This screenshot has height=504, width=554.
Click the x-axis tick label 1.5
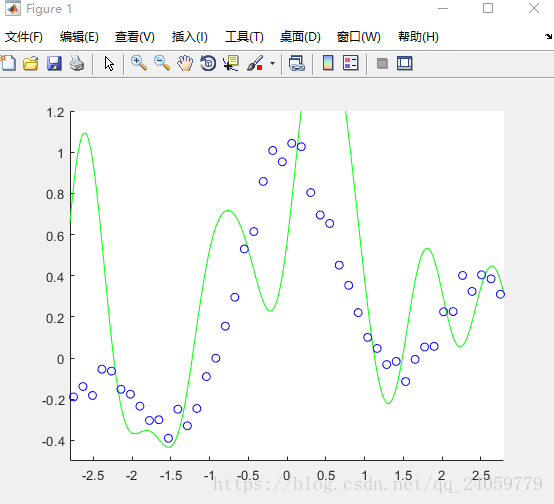pyautogui.click(x=403, y=476)
